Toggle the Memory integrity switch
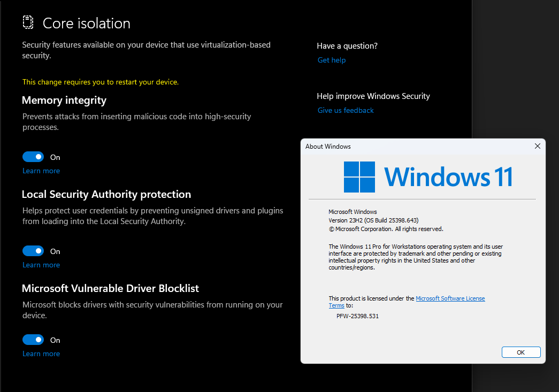 (33, 157)
